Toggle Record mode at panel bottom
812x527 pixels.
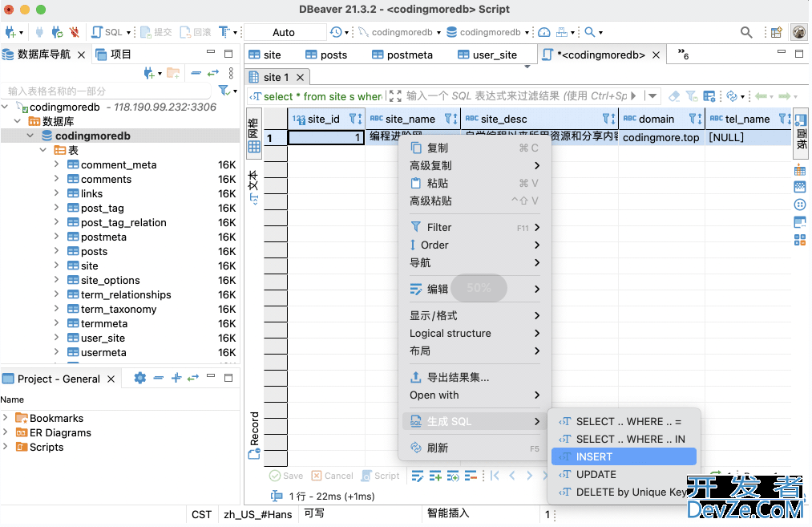click(x=254, y=436)
